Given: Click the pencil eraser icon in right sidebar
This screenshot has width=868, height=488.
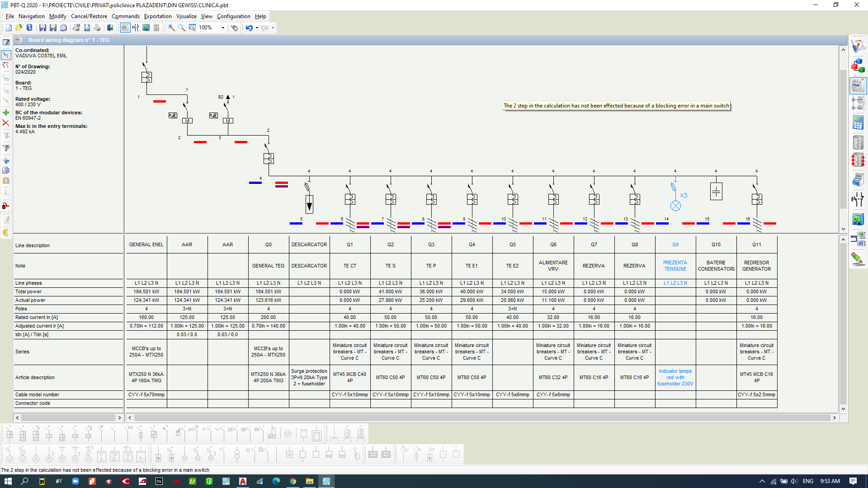Looking at the screenshot, I should point(858,259).
